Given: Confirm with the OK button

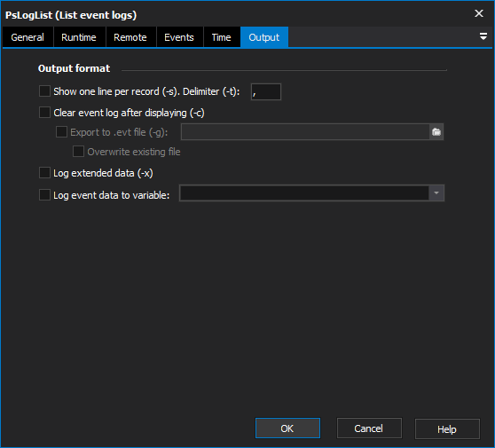Looking at the screenshot, I should coord(287,428).
